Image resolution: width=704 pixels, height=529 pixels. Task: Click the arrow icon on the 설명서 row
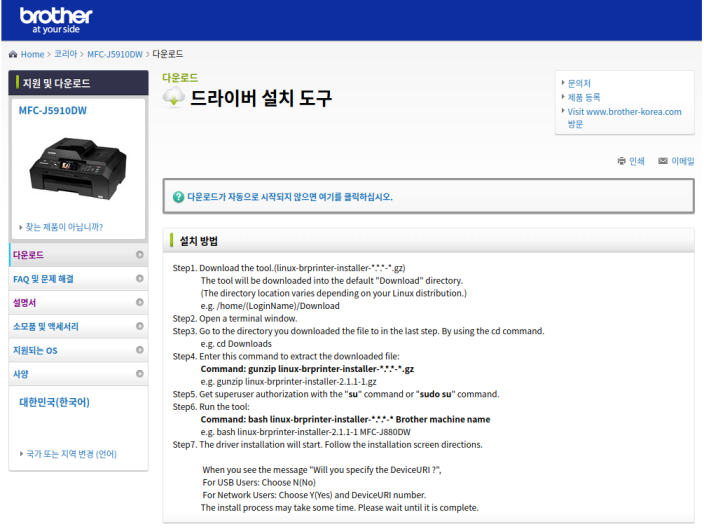tap(140, 302)
